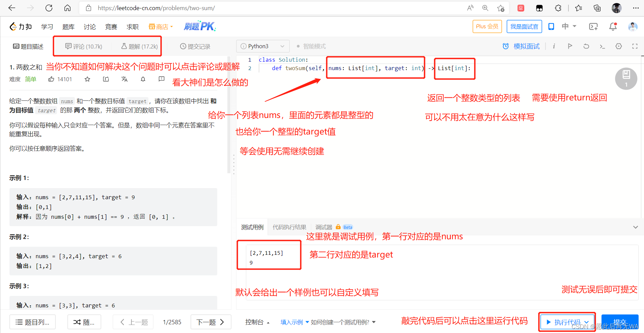Viewport: 644px width, 333px height.
Task: Expand the 商店 store dropdown
Action: [161, 27]
